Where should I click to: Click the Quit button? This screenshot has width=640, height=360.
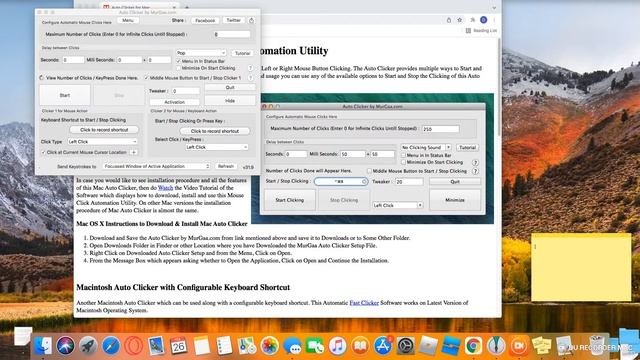230,87
